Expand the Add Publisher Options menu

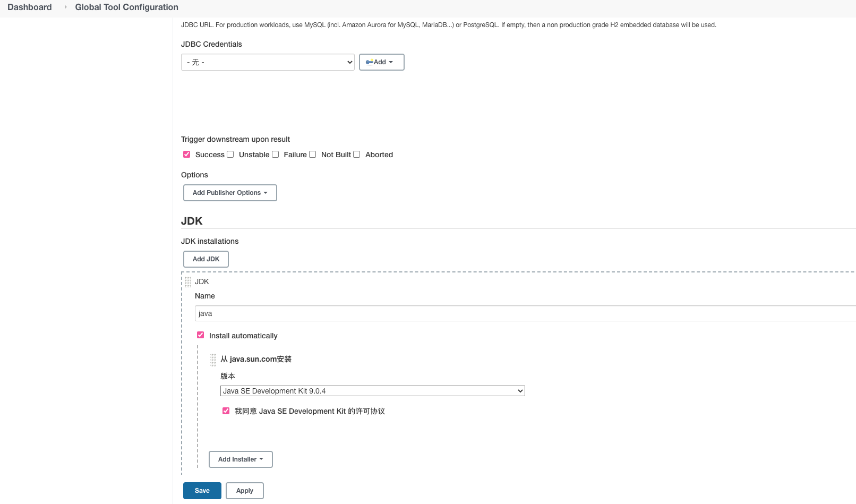pos(230,193)
